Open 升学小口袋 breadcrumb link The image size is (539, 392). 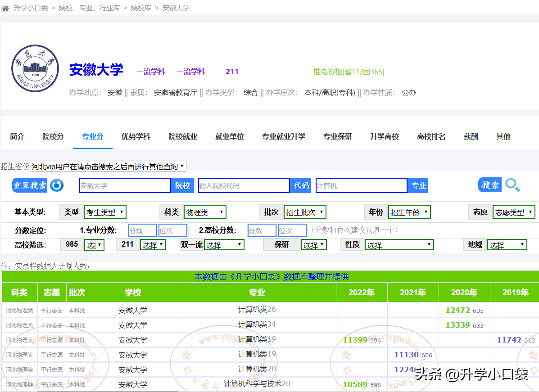31,8
